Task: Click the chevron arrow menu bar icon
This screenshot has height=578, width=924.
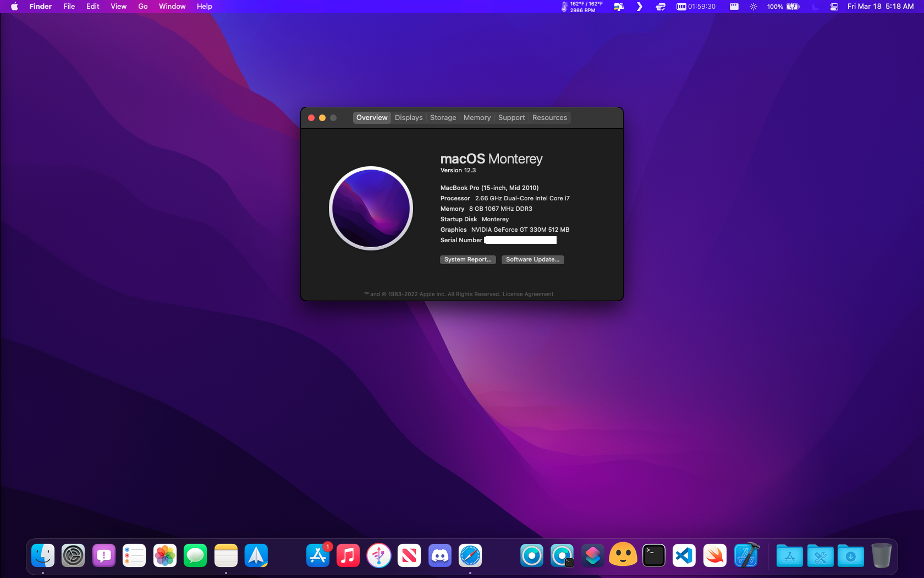Action: point(640,7)
